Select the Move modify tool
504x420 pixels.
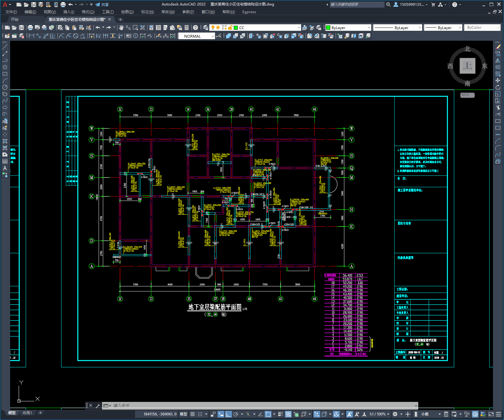point(498,81)
